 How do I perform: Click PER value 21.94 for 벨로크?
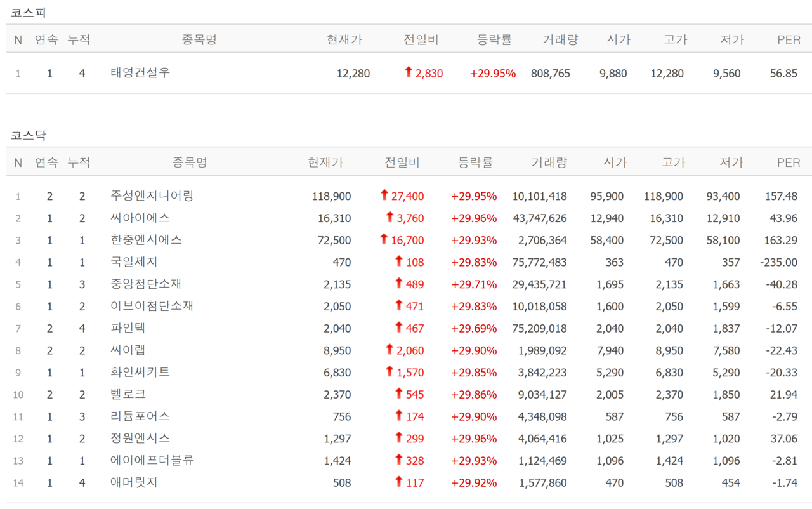click(x=783, y=395)
